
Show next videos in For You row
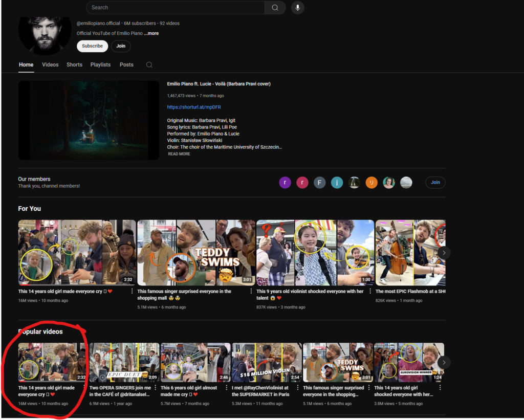click(x=444, y=253)
